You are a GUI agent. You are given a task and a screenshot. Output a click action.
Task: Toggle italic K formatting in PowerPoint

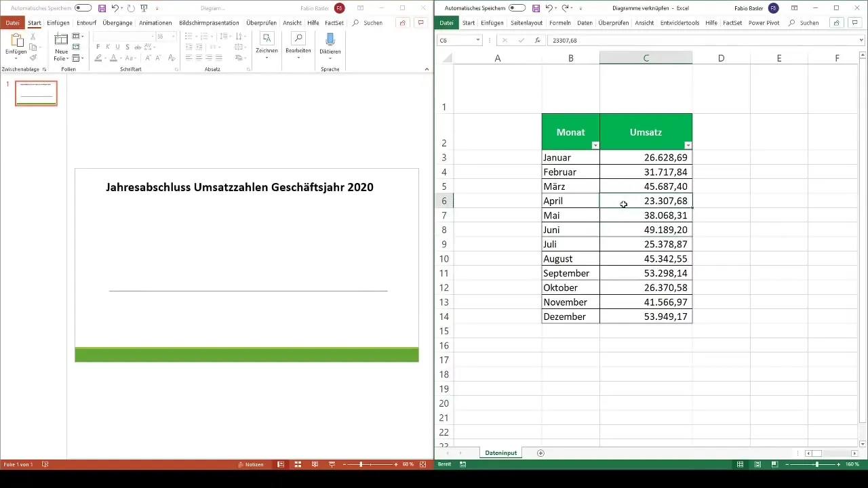tap(108, 47)
